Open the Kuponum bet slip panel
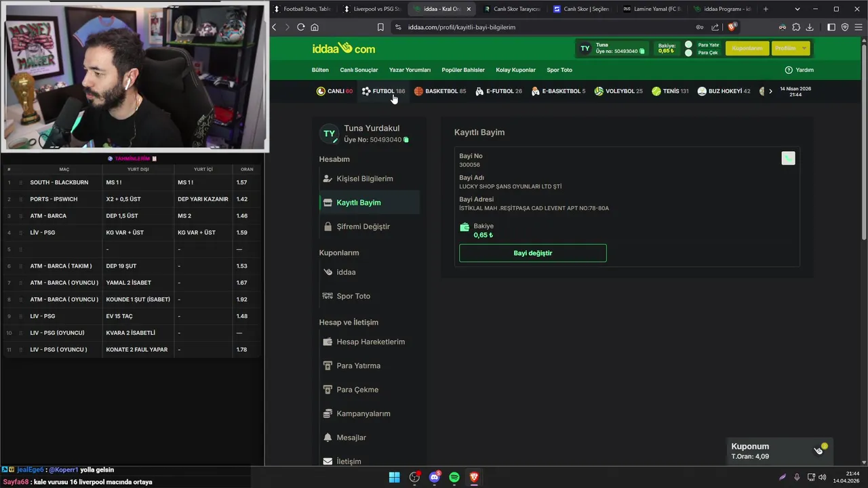Image resolution: width=868 pixels, height=488 pixels. (x=780, y=451)
